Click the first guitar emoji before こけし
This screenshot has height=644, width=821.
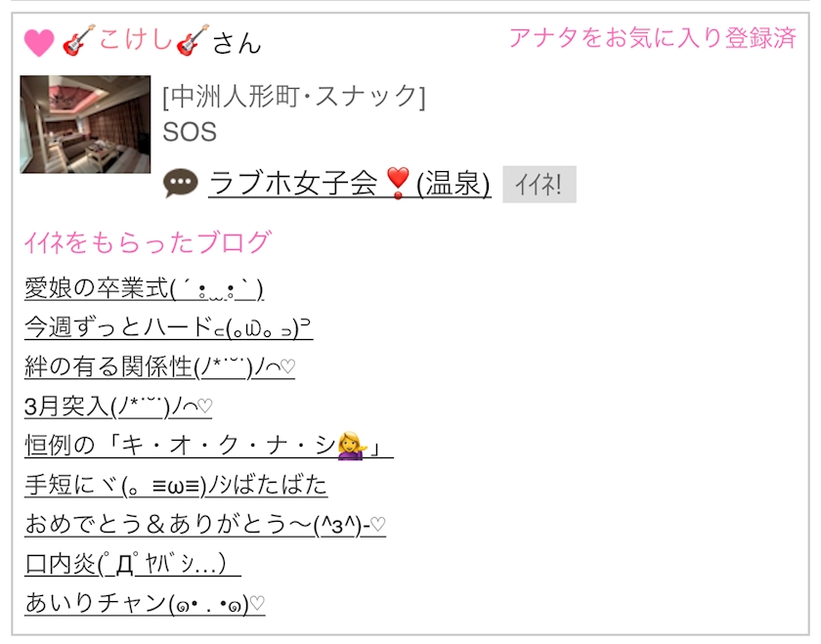78,40
